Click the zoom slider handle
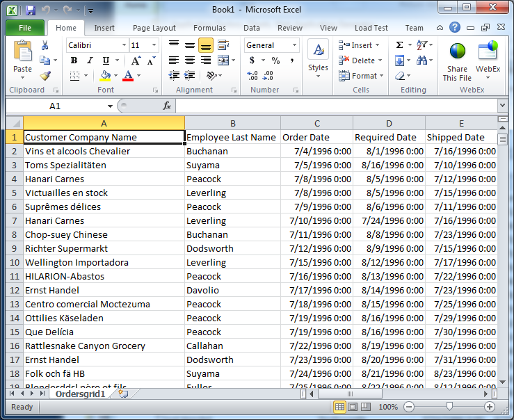Screen dimensions: 514x420 point(449,407)
